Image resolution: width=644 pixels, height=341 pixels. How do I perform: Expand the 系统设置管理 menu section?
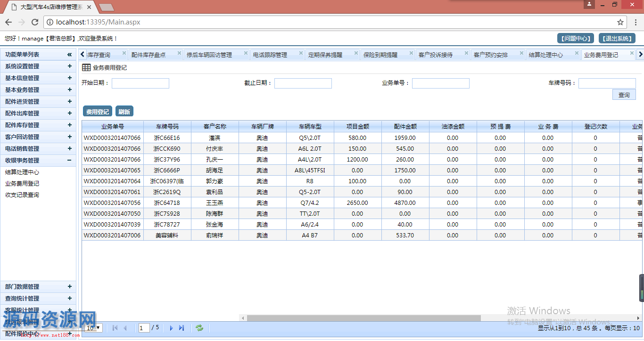coord(69,66)
